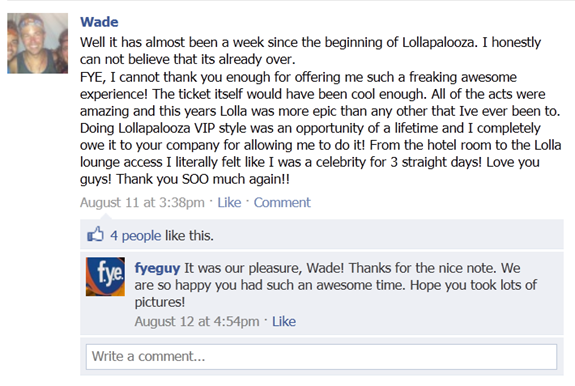The width and height of the screenshot is (575, 386).
Task: Open the fye logo avatar
Action: pyautogui.click(x=105, y=276)
